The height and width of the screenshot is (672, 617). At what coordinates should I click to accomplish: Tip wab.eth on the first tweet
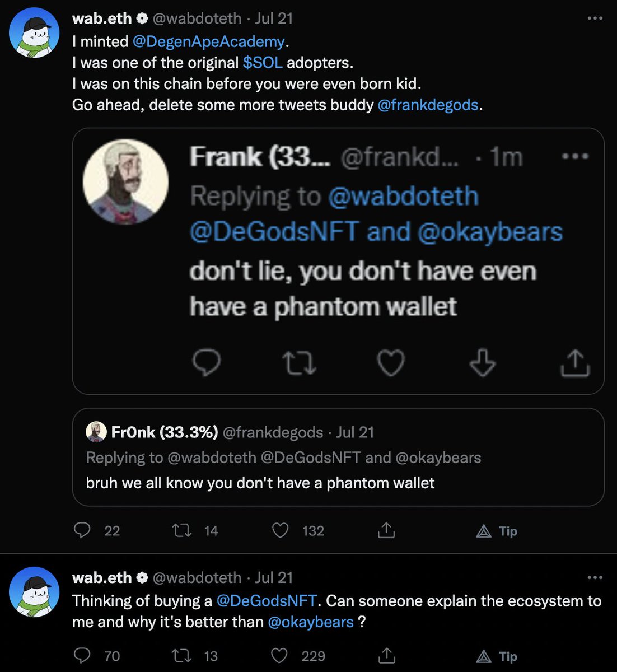496,531
